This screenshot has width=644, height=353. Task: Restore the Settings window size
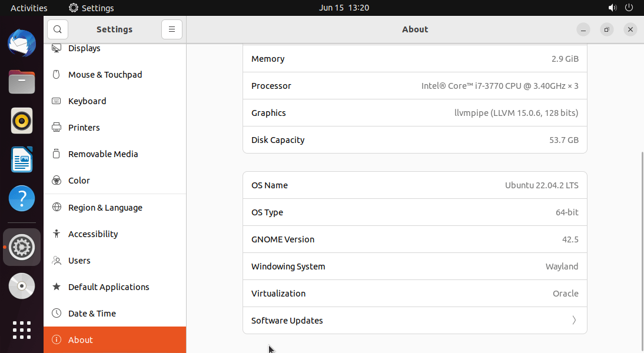click(607, 29)
